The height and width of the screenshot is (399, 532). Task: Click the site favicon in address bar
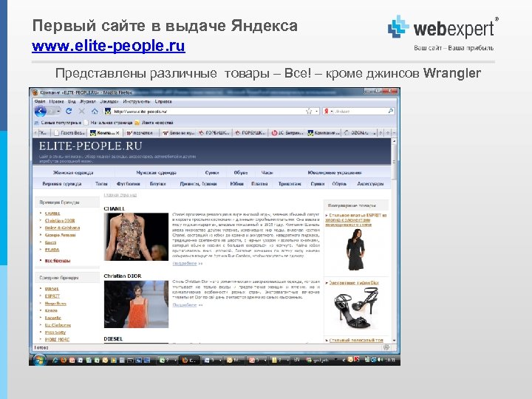click(108, 111)
